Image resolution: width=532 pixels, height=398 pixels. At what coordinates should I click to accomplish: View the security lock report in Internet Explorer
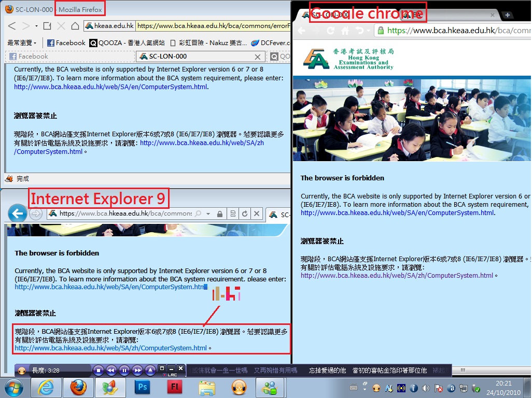pyautogui.click(x=220, y=214)
